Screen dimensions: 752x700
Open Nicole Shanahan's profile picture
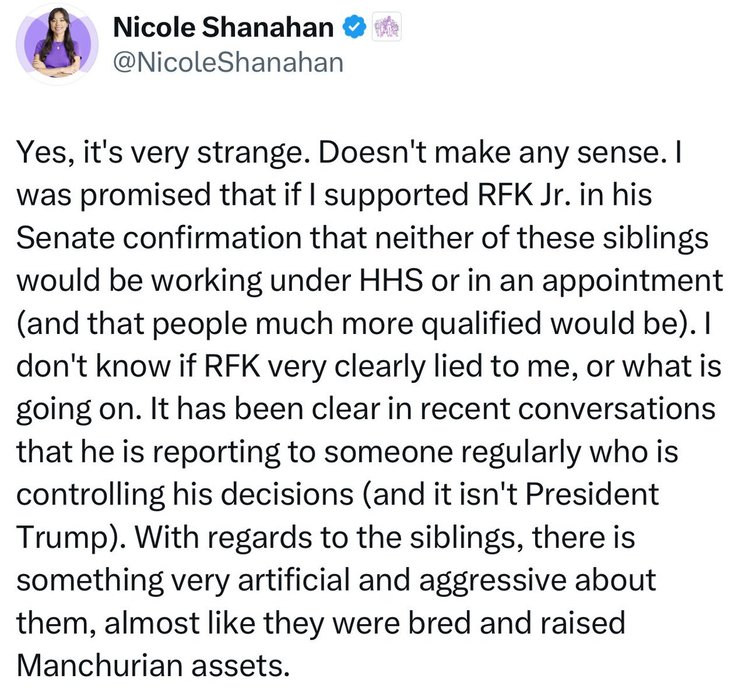pos(57,44)
